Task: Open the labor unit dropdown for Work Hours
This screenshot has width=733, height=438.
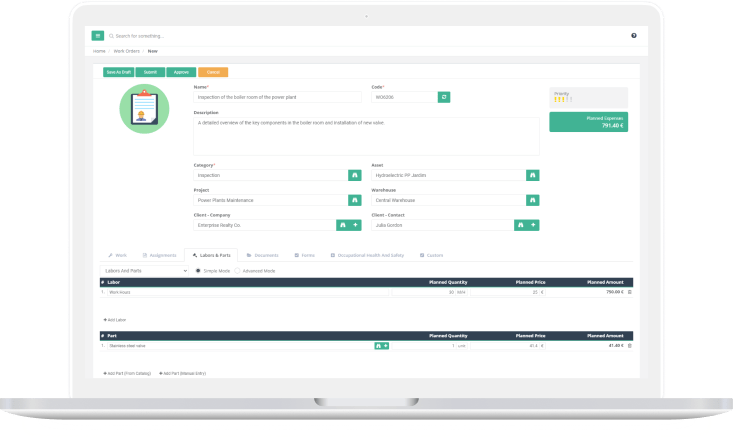Action: [x=463, y=292]
